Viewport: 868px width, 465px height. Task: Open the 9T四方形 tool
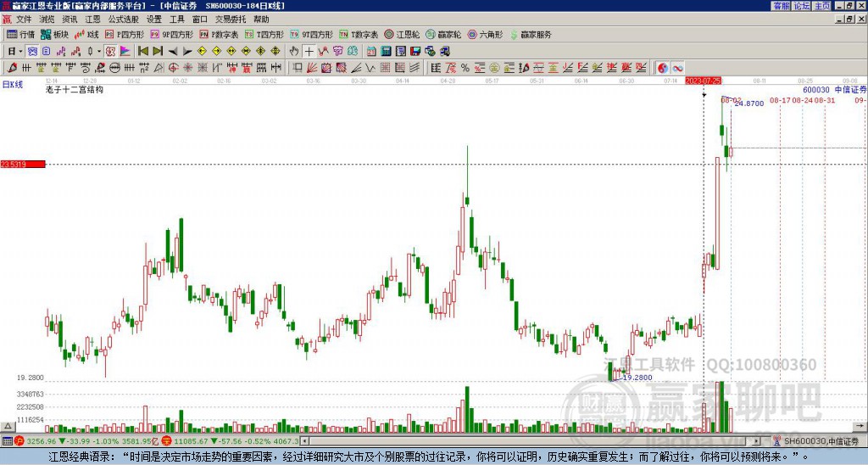click(x=312, y=34)
